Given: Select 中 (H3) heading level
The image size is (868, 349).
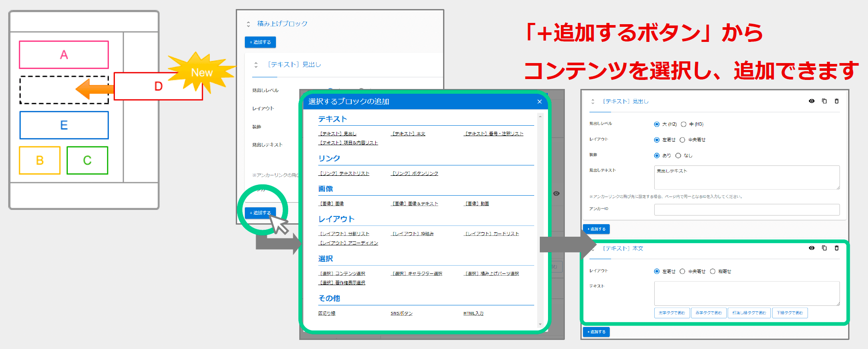Looking at the screenshot, I should point(684,124).
